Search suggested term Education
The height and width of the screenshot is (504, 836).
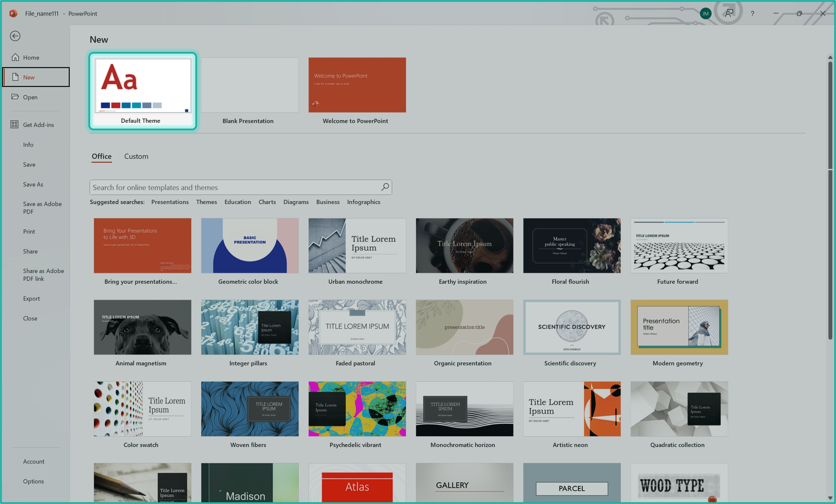pyautogui.click(x=238, y=202)
